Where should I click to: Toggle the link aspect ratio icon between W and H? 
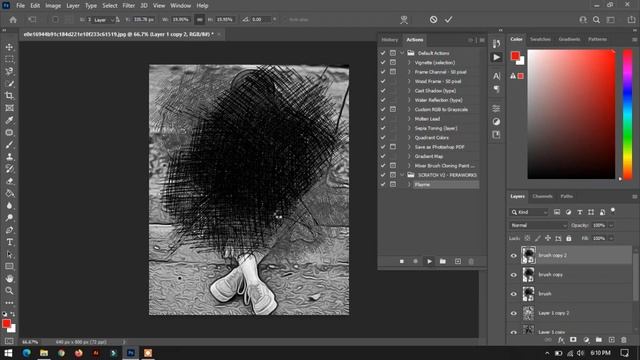pyautogui.click(x=200, y=19)
